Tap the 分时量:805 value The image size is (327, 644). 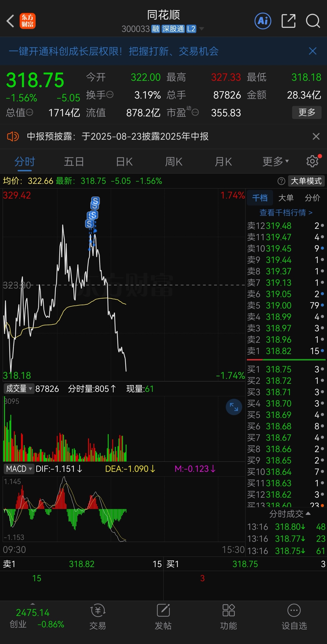pos(92,389)
